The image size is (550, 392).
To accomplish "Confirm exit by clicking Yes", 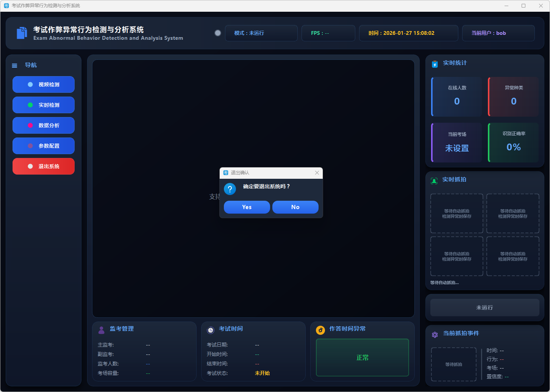I will point(247,207).
